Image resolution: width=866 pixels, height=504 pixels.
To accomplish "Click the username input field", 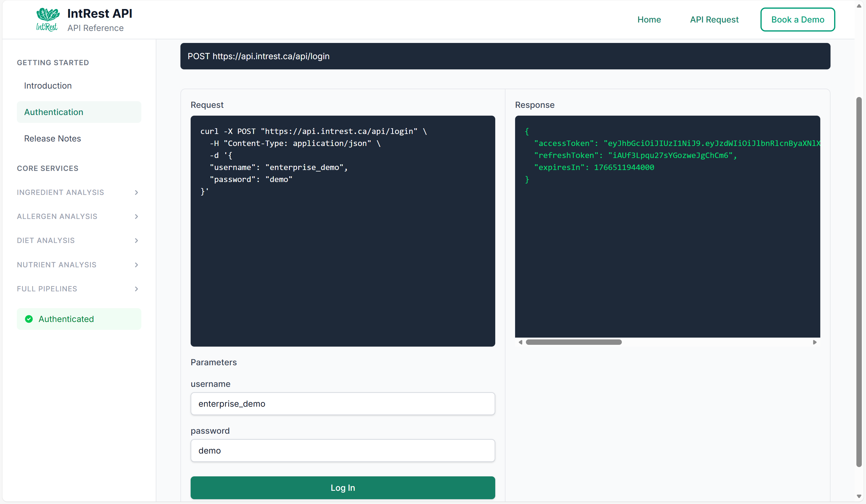I will point(342,404).
